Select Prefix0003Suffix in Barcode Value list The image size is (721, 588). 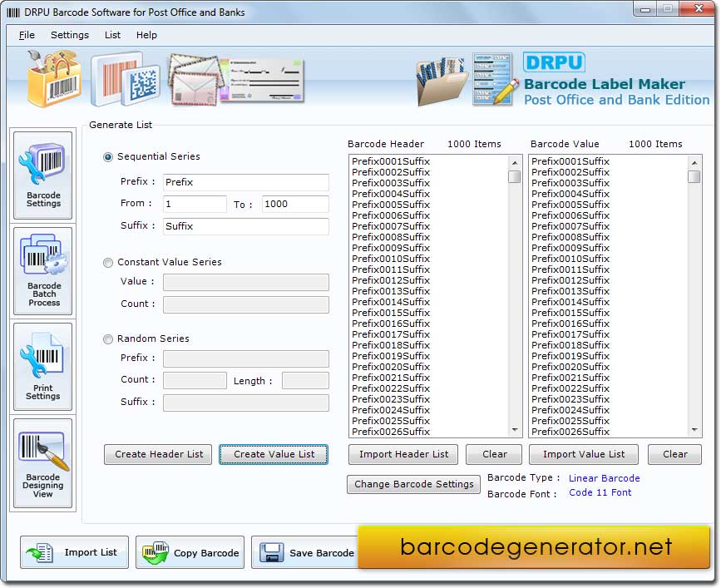[x=570, y=183]
